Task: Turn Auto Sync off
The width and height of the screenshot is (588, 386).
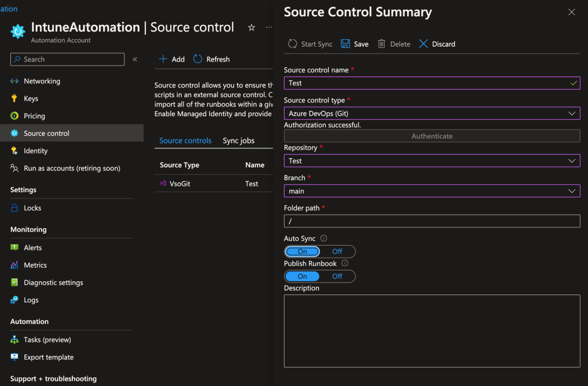Action: tap(337, 251)
